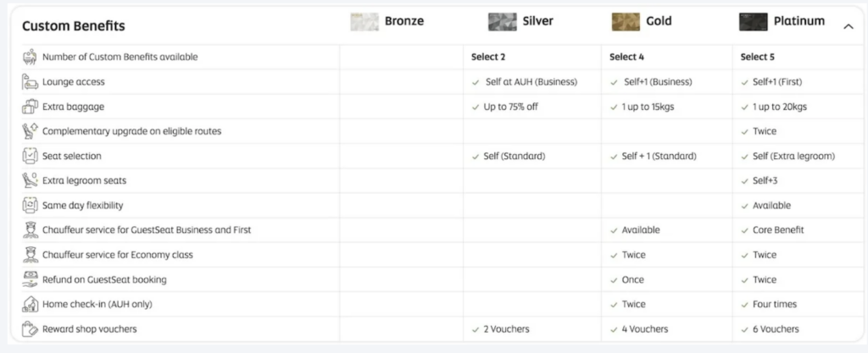The width and height of the screenshot is (868, 353).
Task: Click the Custom Benefits heading
Action: click(x=73, y=26)
